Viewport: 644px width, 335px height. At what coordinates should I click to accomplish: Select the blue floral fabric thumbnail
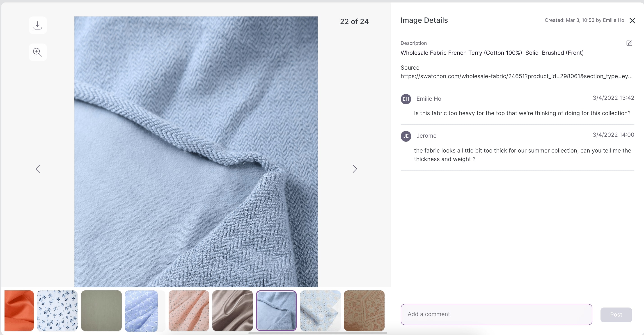[142, 310]
